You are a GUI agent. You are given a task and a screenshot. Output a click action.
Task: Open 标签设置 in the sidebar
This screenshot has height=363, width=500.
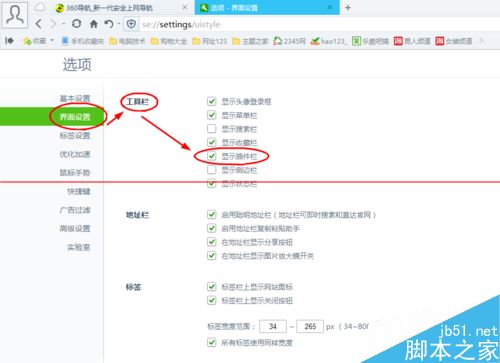[75, 135]
